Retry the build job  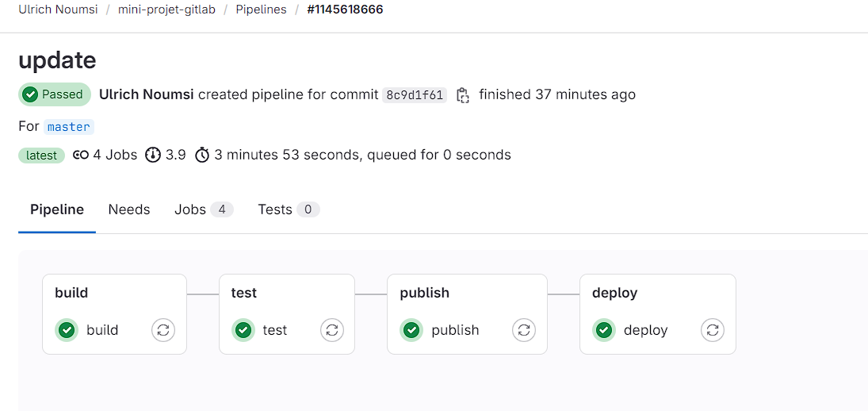[x=163, y=330]
